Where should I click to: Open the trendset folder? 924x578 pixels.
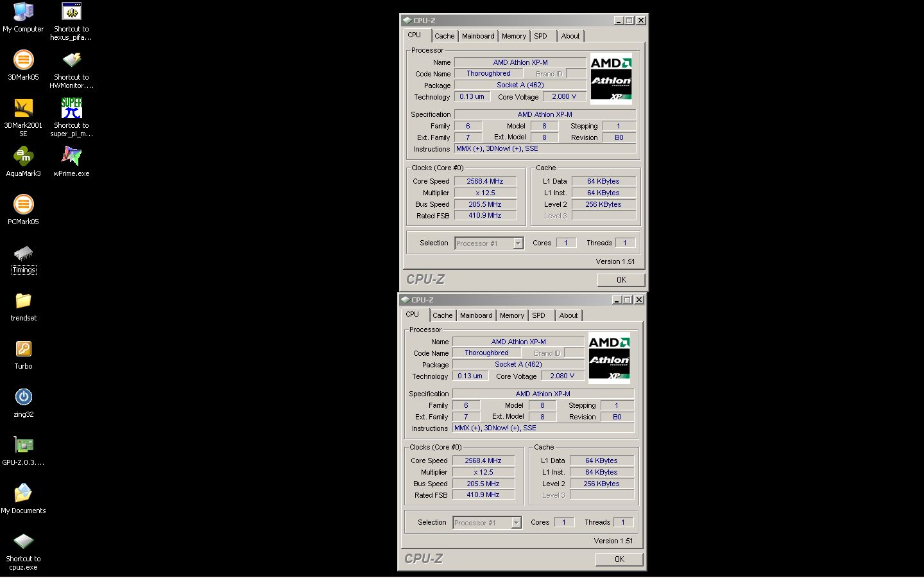coord(23,307)
